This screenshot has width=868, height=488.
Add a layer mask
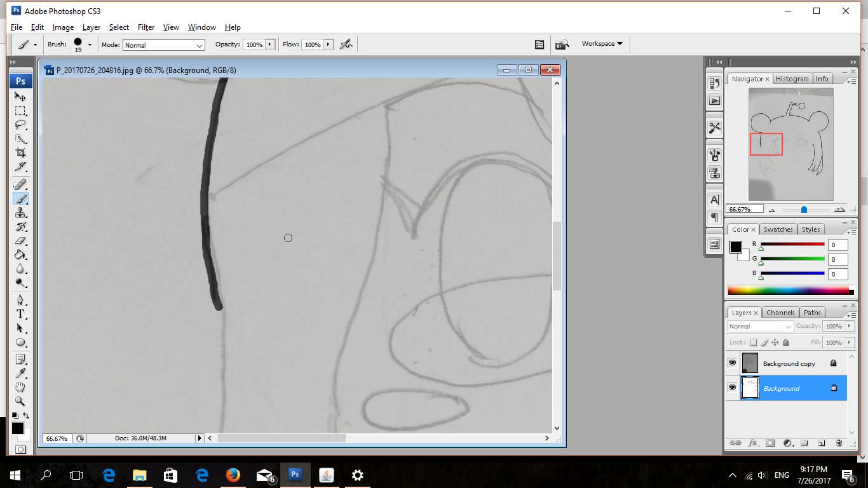pos(770,443)
